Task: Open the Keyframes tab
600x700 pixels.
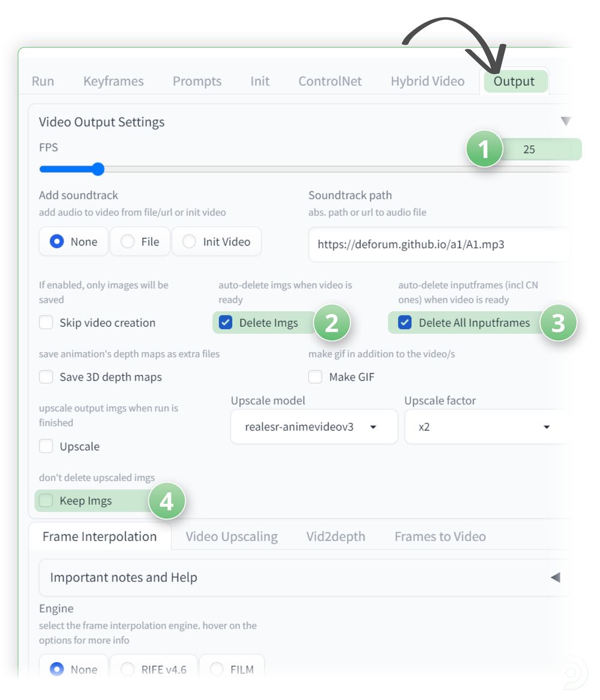Action: click(x=113, y=81)
